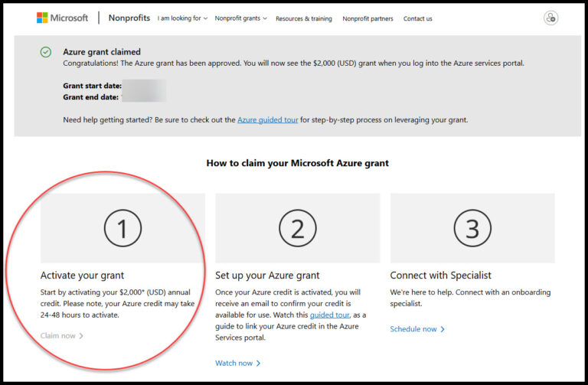The height and width of the screenshot is (385, 588).
Task: Click 'How to claim your Microsoft Azure grant' heading
Action: click(297, 163)
